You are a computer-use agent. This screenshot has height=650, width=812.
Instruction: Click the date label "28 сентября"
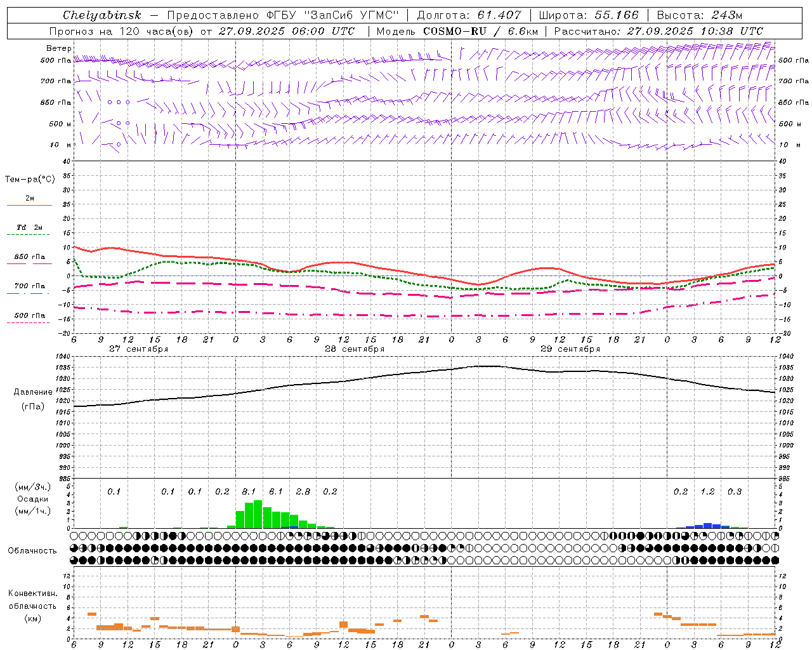pyautogui.click(x=355, y=348)
